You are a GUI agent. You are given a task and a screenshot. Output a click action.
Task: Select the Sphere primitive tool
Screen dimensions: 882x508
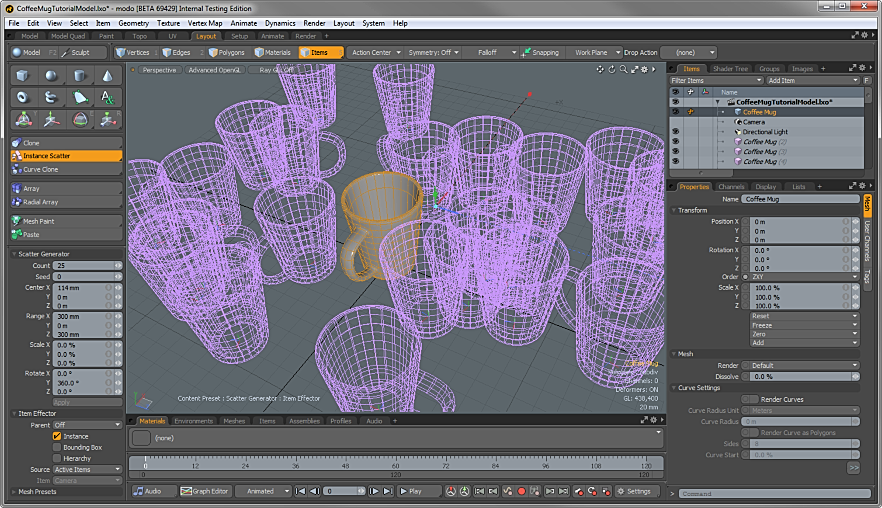51,75
